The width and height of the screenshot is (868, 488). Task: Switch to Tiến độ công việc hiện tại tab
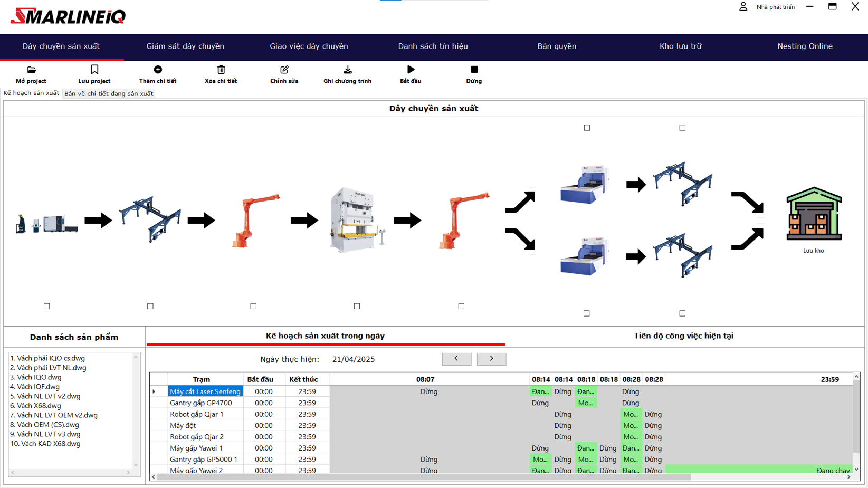point(683,336)
